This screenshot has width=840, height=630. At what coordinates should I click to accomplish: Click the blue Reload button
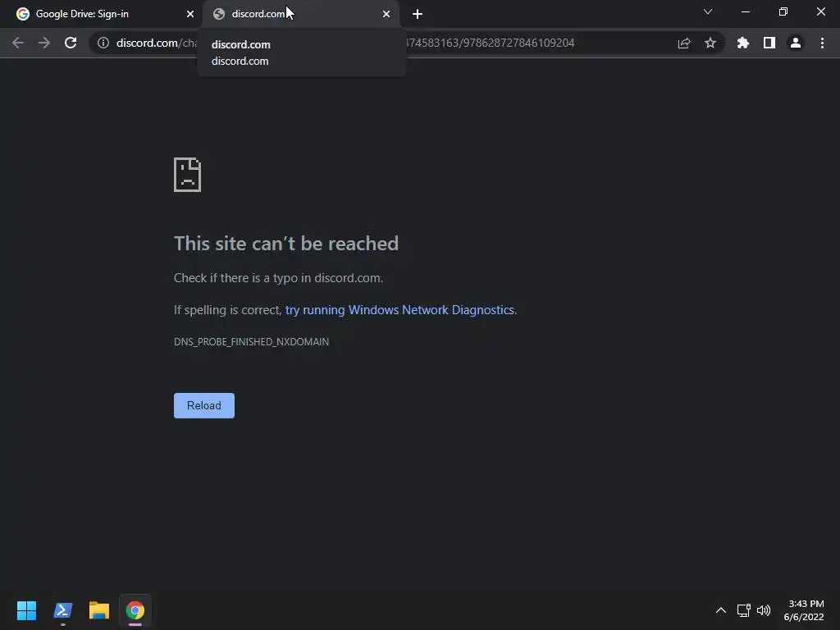coord(204,405)
